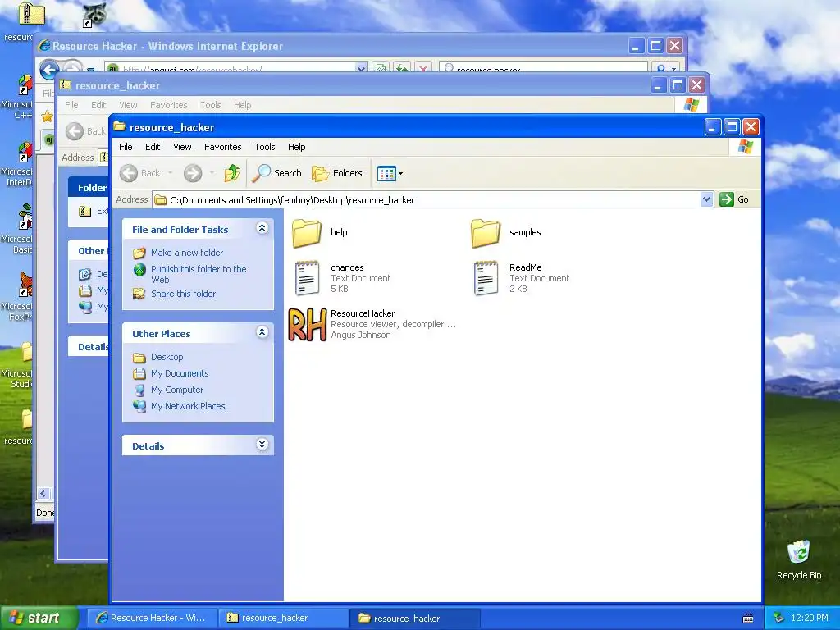
Task: Click the search box in Internet Explorer window
Action: (x=543, y=69)
